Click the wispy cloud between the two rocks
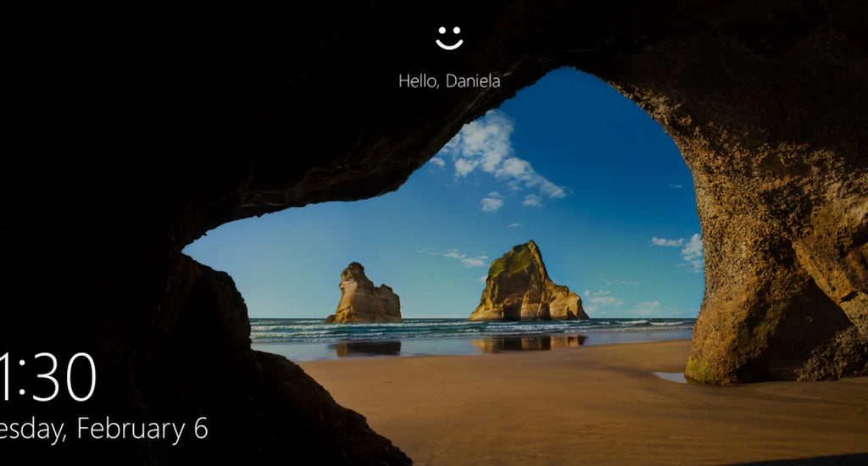Viewport: 868px width, 466px height. [462, 256]
